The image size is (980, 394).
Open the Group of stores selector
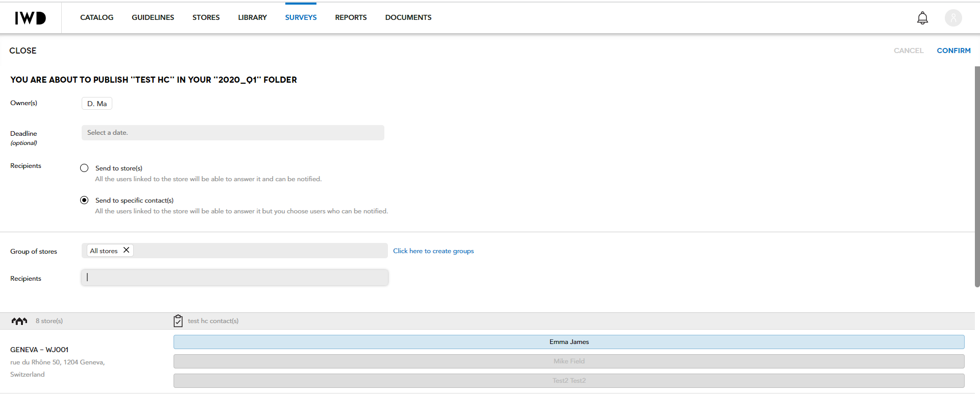235,251
